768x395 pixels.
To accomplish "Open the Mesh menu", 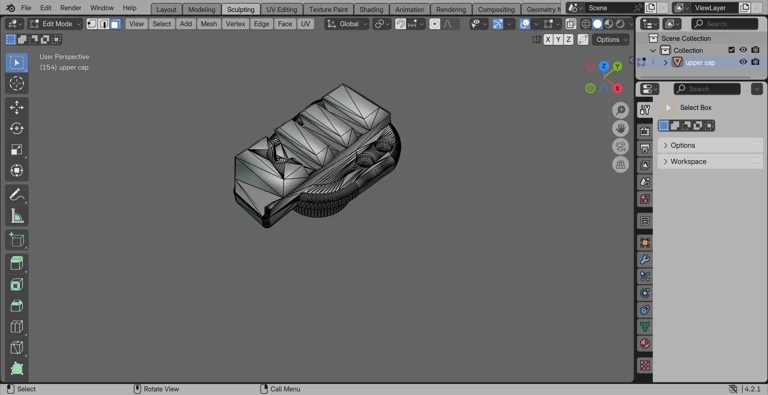I will (x=209, y=24).
